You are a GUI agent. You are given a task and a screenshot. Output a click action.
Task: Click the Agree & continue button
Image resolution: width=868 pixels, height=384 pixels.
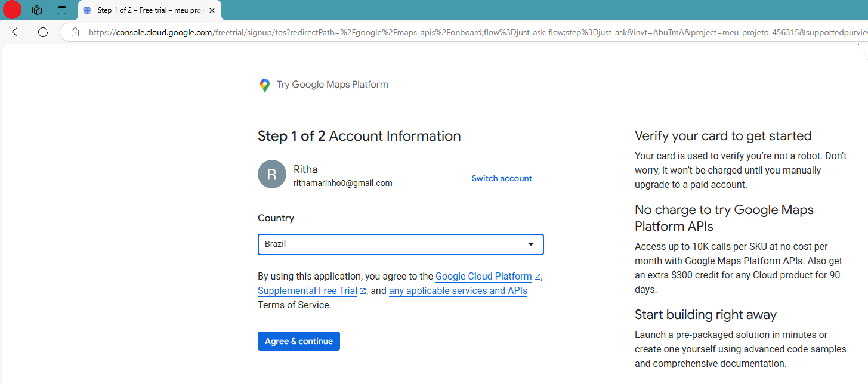coord(298,340)
